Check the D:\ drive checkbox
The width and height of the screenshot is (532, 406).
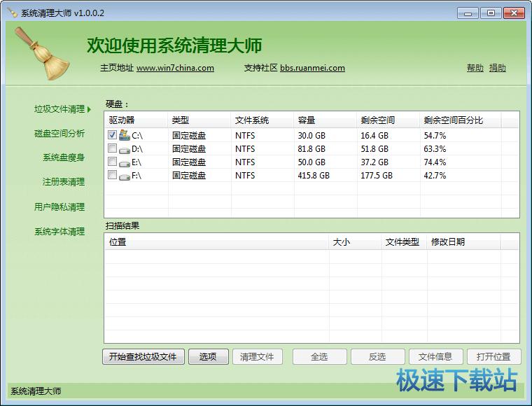click(x=113, y=148)
